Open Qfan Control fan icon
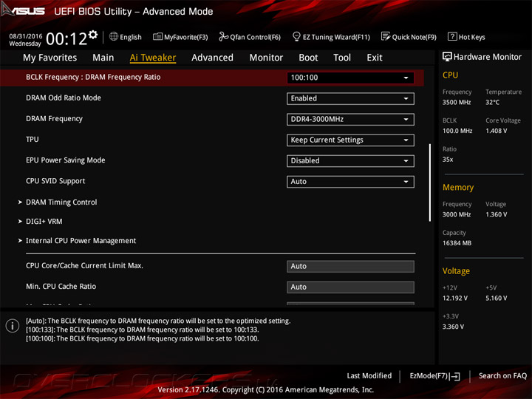The image size is (532, 399). [224, 36]
